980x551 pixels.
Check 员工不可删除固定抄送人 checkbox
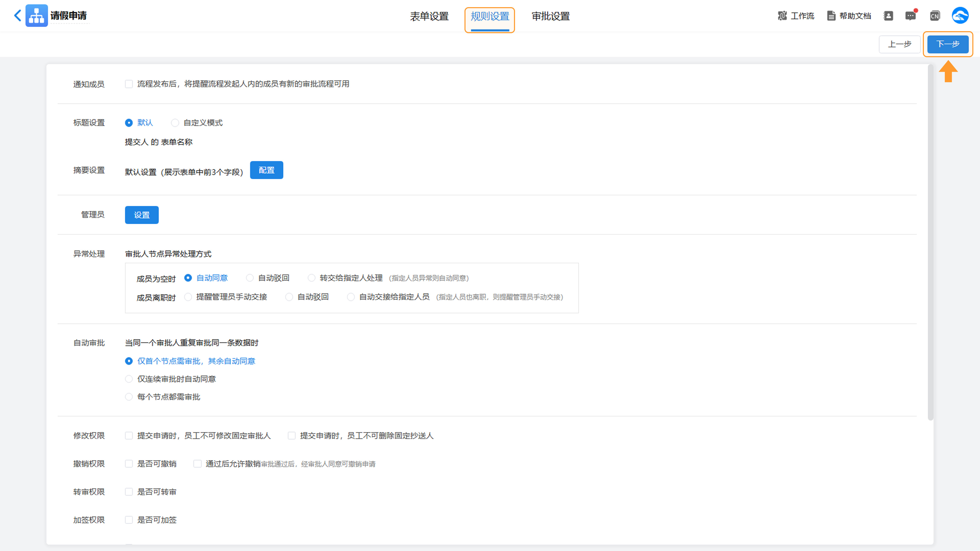(292, 436)
